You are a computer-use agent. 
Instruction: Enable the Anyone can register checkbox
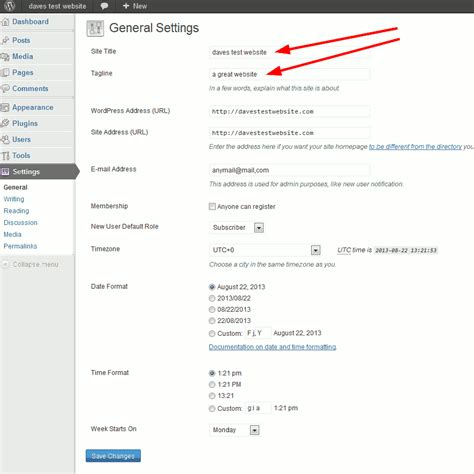[x=212, y=207]
